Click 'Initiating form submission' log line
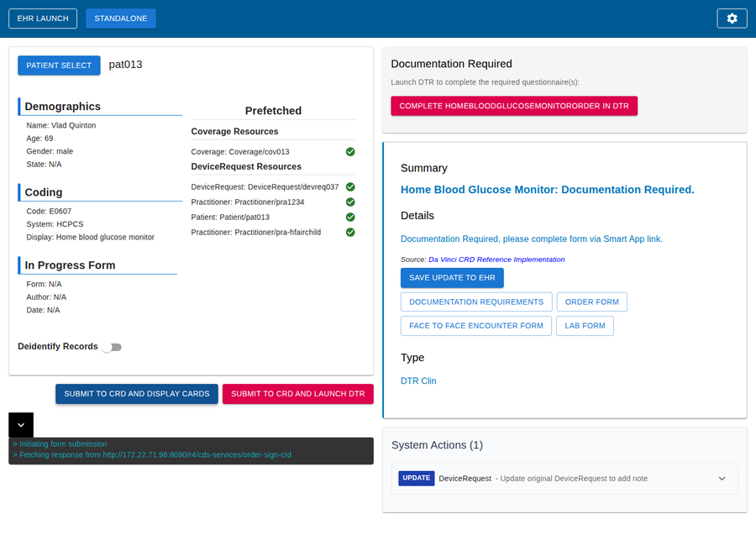The image size is (756, 540). coord(60,444)
